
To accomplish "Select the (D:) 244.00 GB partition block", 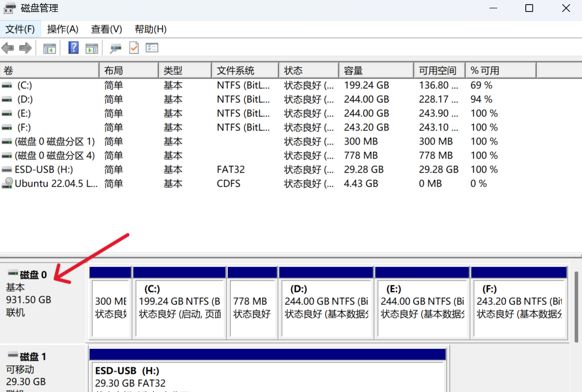I will pyautogui.click(x=326, y=307).
